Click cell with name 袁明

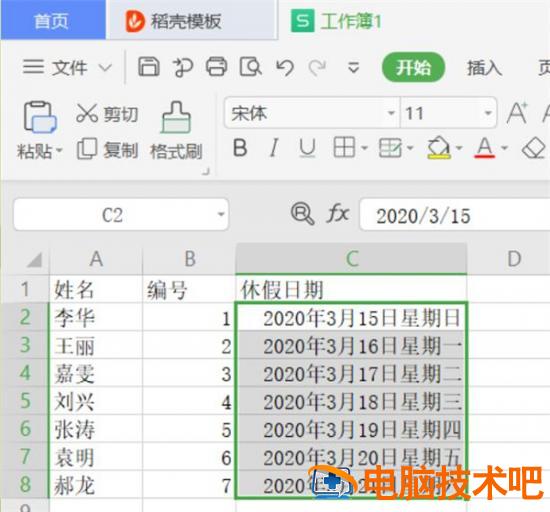(x=96, y=457)
